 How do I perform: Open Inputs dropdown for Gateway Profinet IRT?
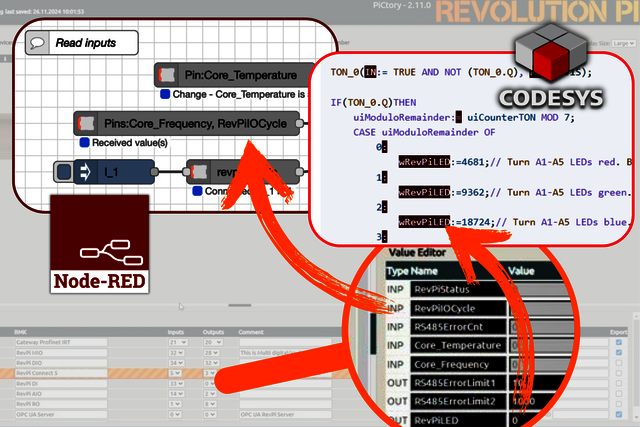pyautogui.click(x=178, y=342)
